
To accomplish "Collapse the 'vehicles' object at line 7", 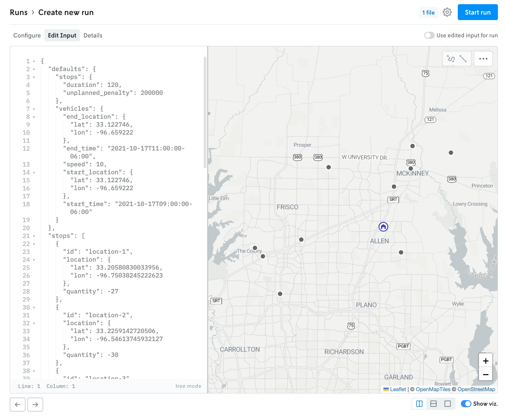I will pyautogui.click(x=34, y=109).
